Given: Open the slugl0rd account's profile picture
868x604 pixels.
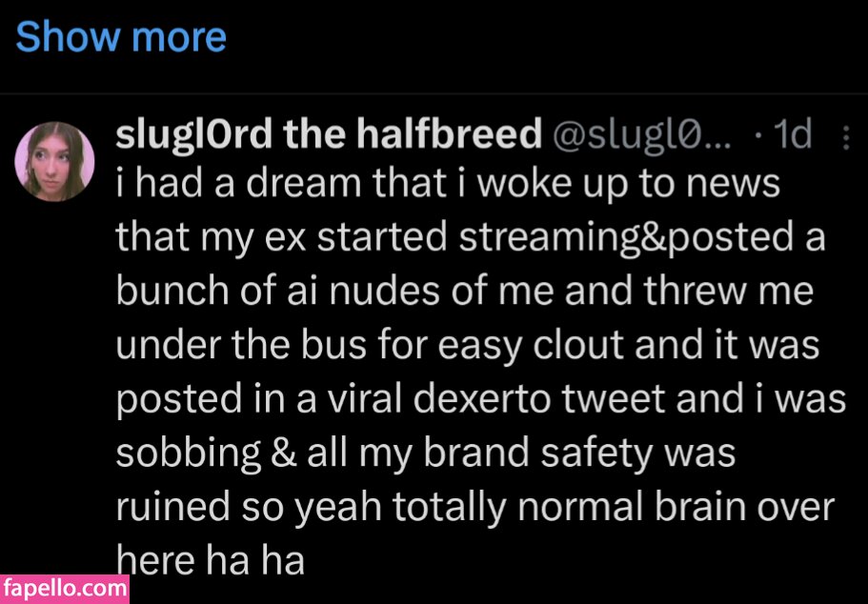Looking at the screenshot, I should [x=54, y=160].
